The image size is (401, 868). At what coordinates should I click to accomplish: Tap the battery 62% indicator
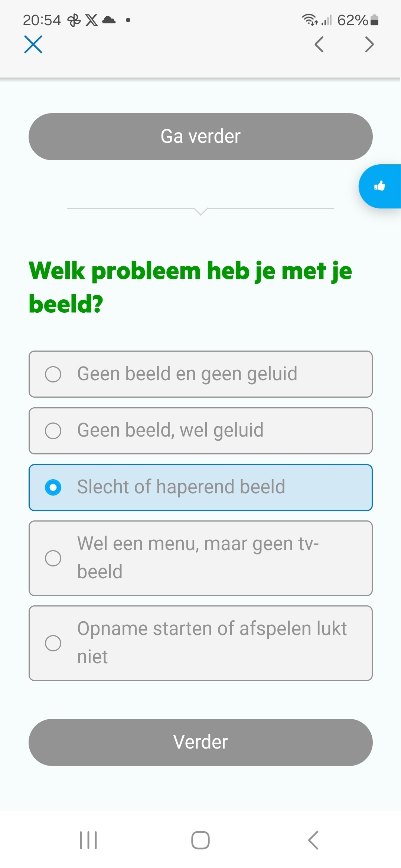click(358, 20)
